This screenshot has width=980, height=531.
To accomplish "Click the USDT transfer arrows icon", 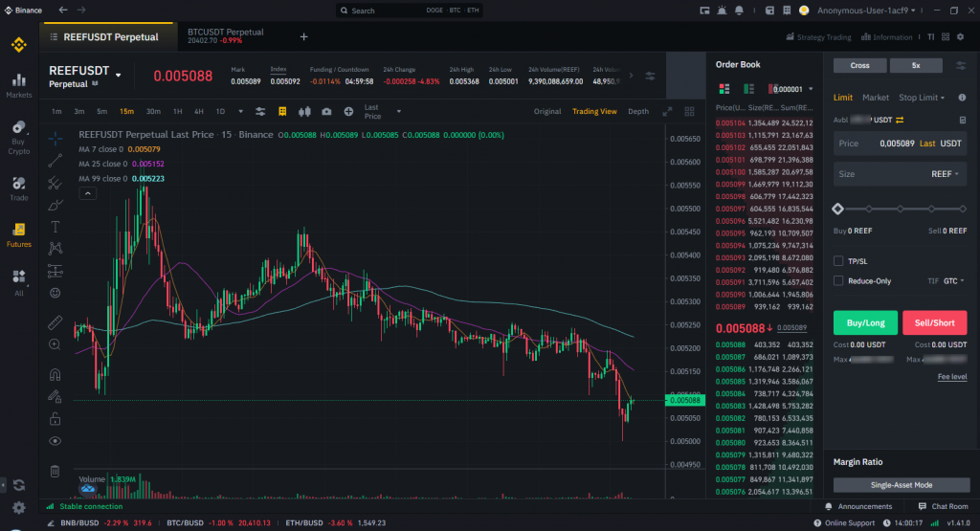I will click(900, 120).
